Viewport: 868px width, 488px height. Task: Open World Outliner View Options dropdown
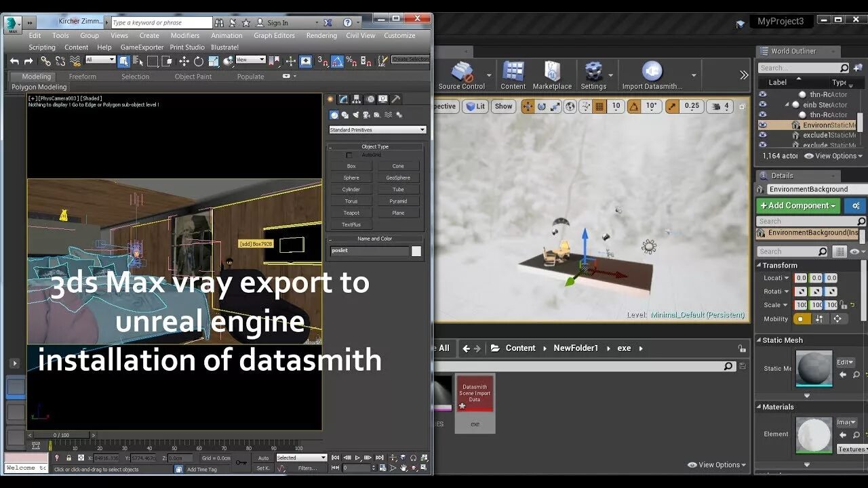(833, 156)
